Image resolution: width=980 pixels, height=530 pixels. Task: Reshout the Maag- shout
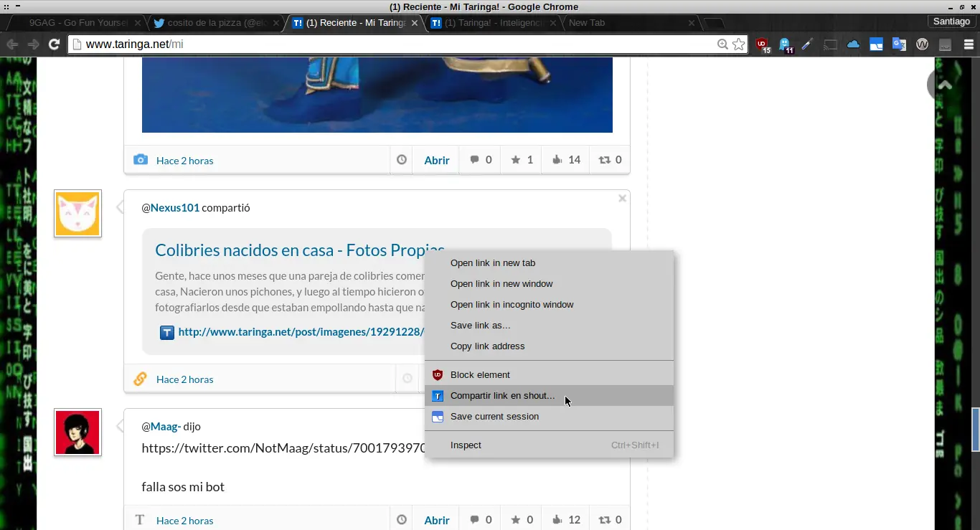click(611, 520)
